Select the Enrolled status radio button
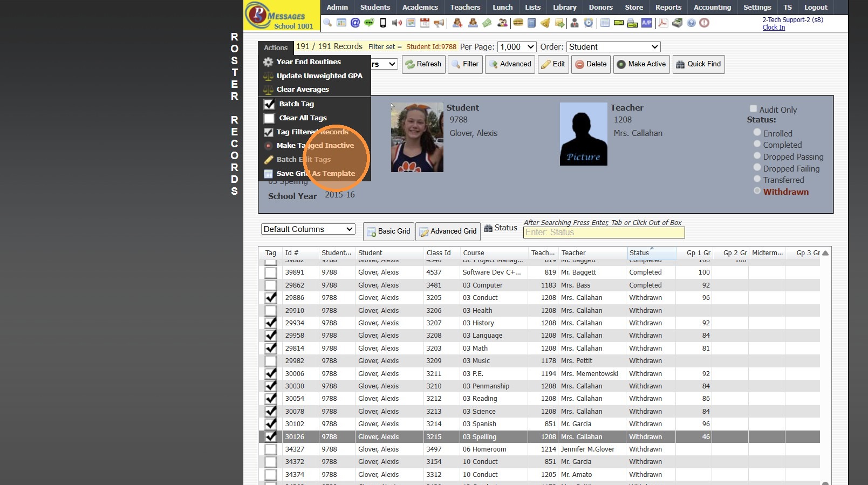Screen dimensions: 868x485 (x=757, y=133)
